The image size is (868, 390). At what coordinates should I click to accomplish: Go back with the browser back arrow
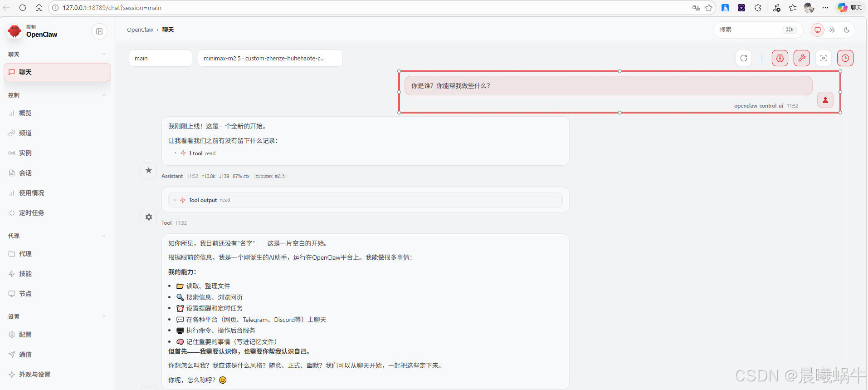coord(6,8)
